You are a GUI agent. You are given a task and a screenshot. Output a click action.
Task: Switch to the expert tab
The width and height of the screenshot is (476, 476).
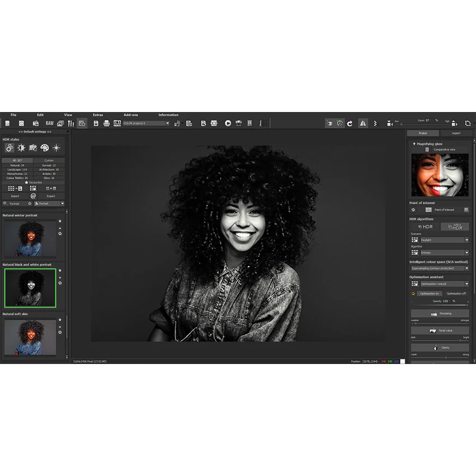[x=456, y=133]
